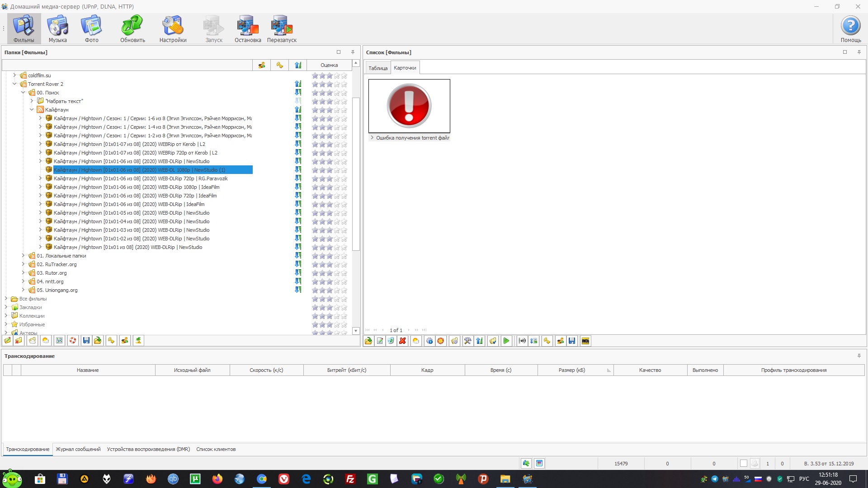Screen dimensions: 868x488
Task: Click the Оценка column header
Action: (329, 66)
